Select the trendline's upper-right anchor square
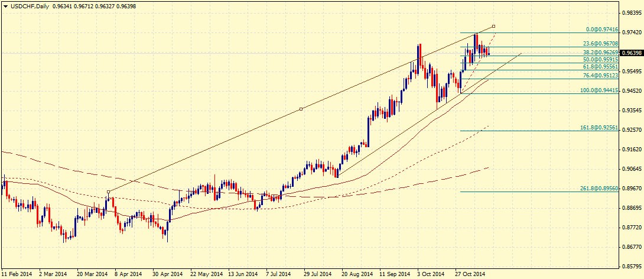 pyautogui.click(x=493, y=25)
